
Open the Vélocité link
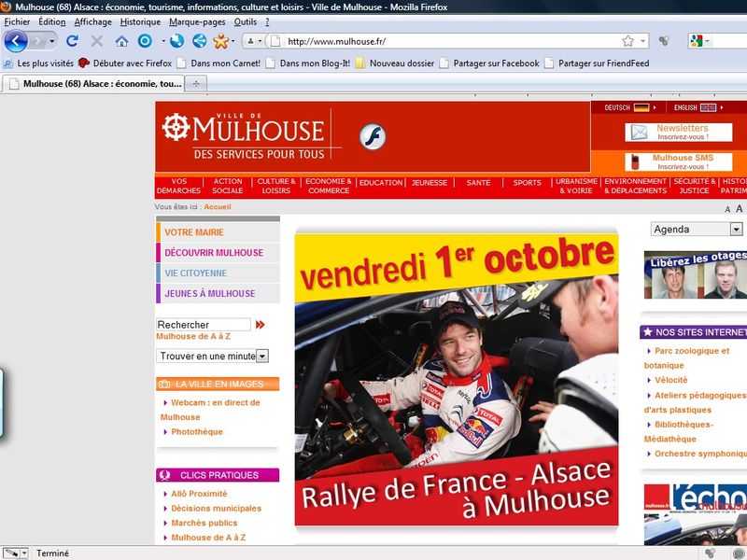670,380
